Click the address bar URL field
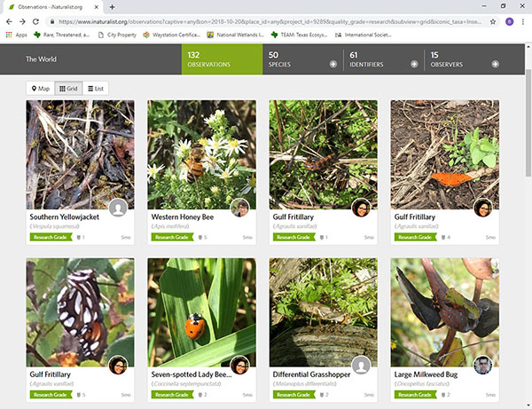Viewport: 532px width, 409px height. [266, 20]
